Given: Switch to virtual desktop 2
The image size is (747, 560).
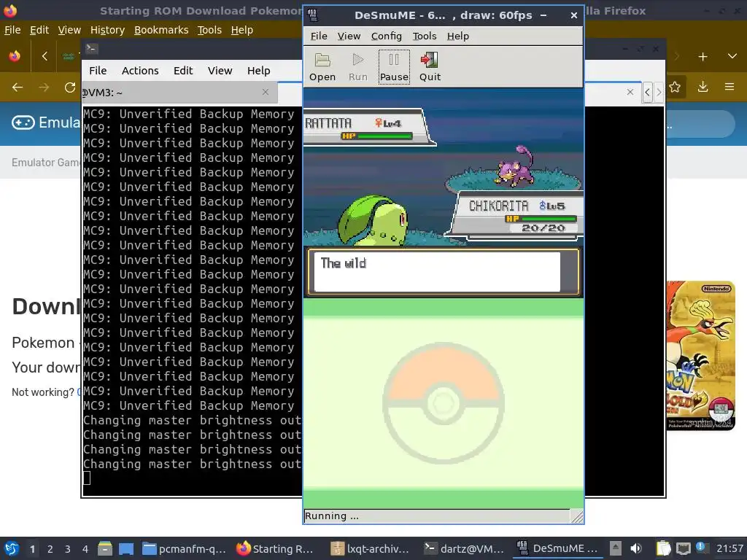Looking at the screenshot, I should click(50, 549).
